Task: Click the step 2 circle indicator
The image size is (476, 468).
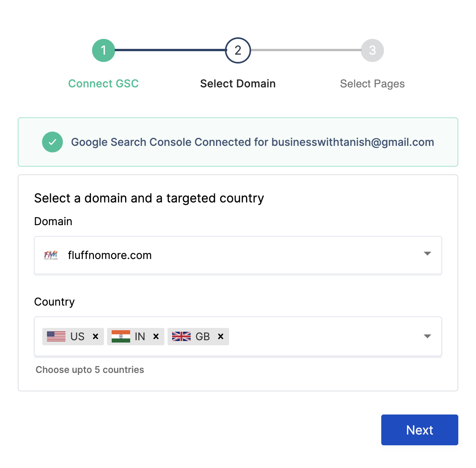Action: tap(238, 50)
